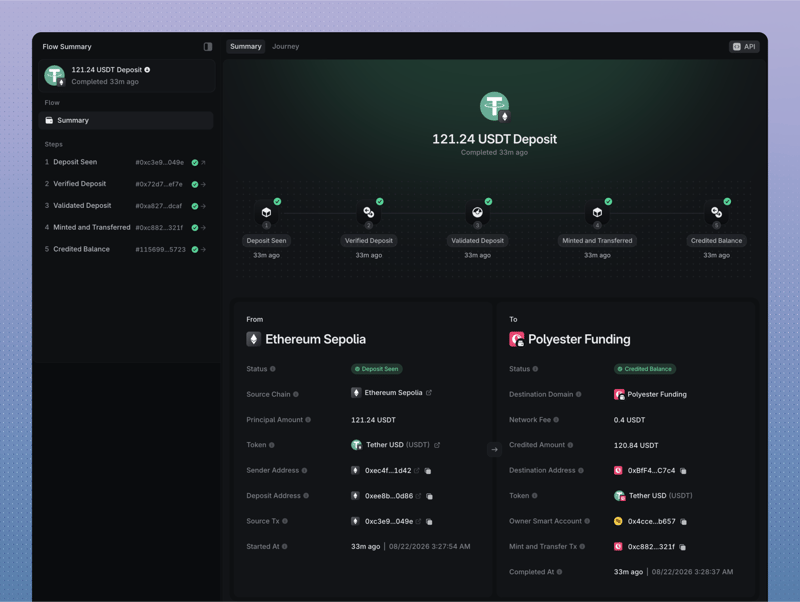This screenshot has width=800, height=602.
Task: Click the 0xc882...321f mint transaction hash
Action: [x=651, y=547]
